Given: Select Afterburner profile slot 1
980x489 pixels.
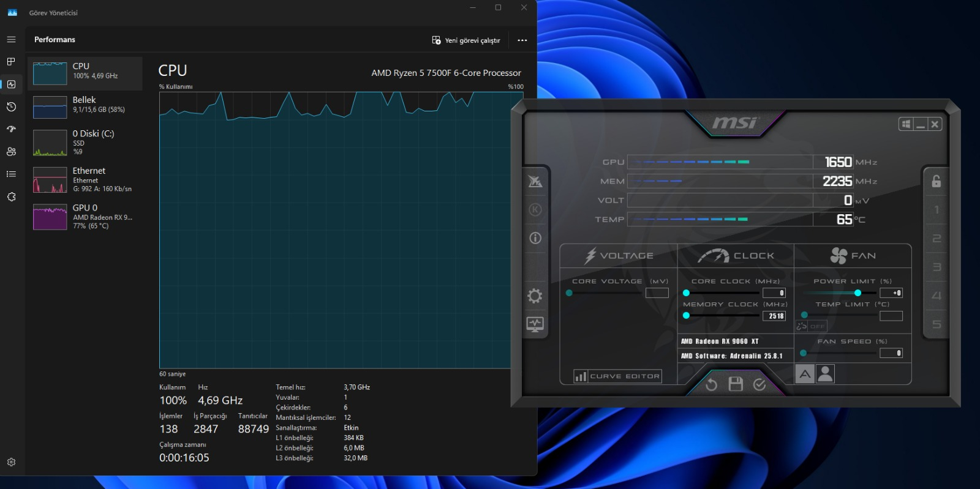Looking at the screenshot, I should pyautogui.click(x=936, y=210).
